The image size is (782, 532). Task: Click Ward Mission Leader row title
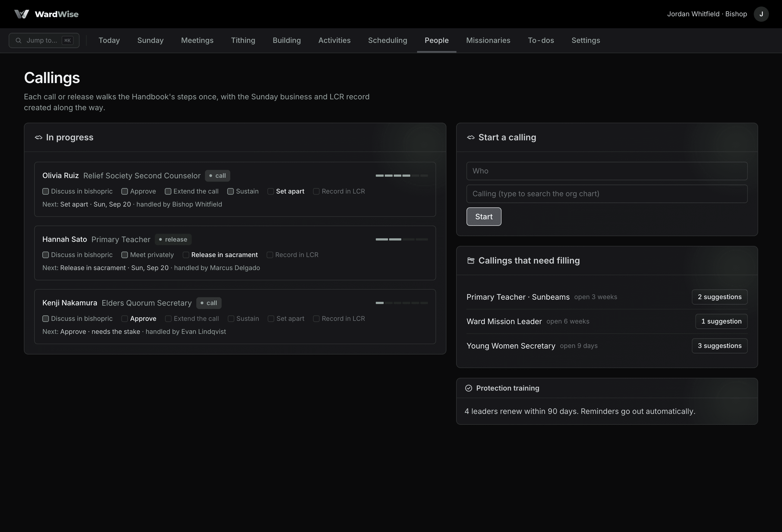504,321
